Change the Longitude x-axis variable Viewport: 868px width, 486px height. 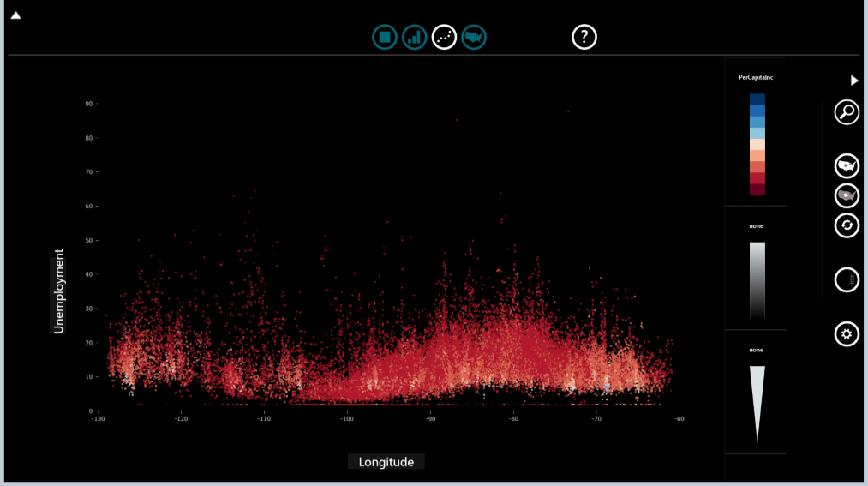tap(386, 462)
